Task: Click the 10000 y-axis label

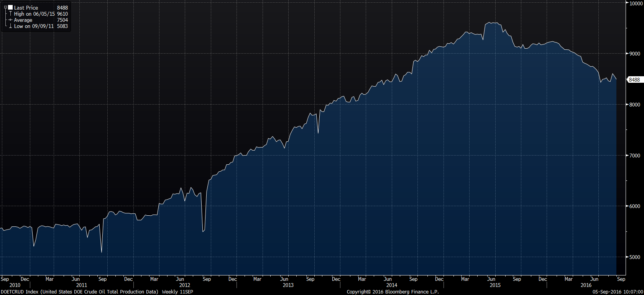Action: point(636,3)
